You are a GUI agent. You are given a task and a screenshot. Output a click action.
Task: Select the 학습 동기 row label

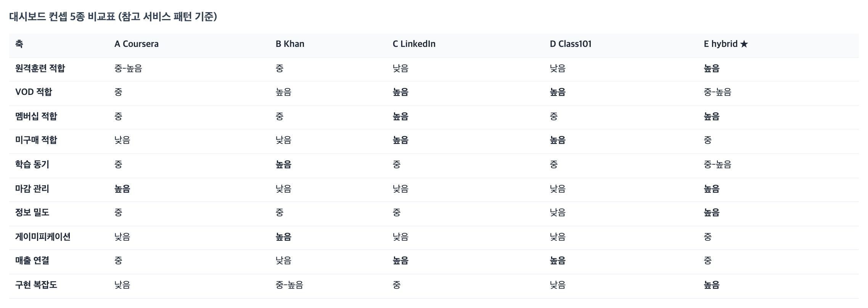click(32, 165)
